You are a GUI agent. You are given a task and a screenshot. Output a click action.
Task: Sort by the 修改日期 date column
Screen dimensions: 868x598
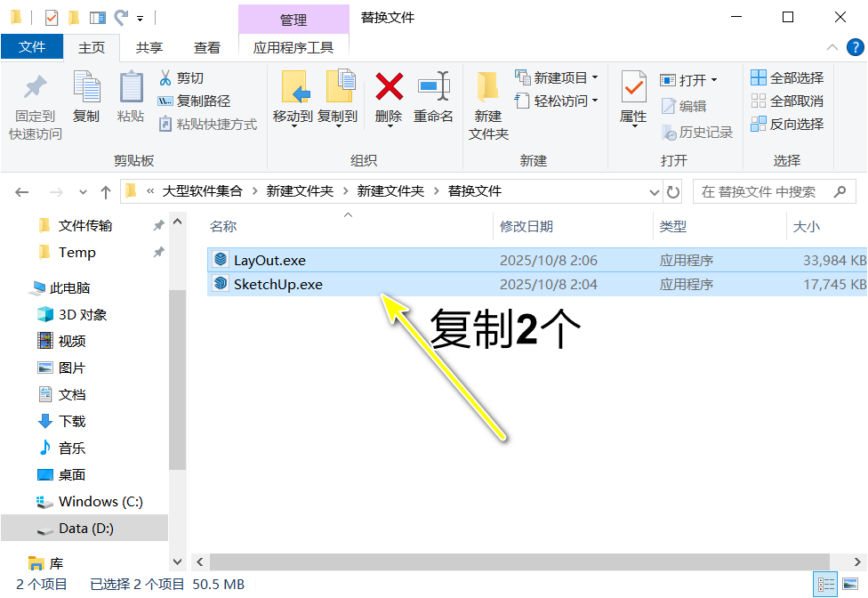[526, 226]
